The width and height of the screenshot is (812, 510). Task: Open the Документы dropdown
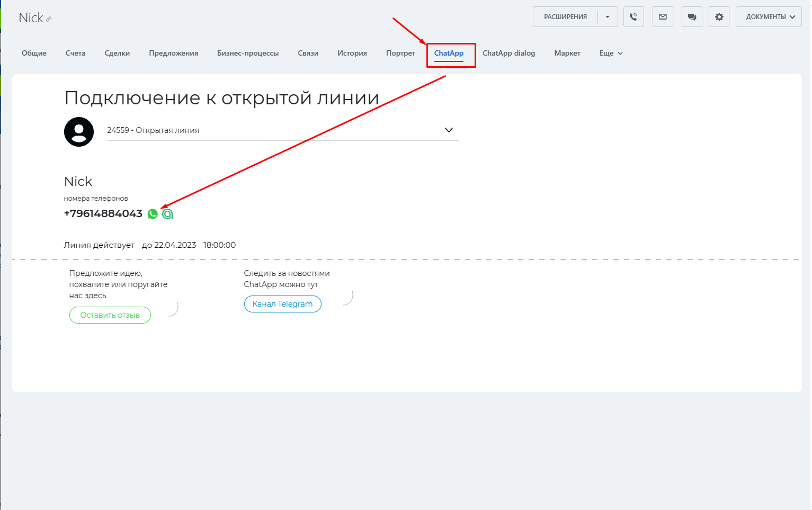click(769, 17)
